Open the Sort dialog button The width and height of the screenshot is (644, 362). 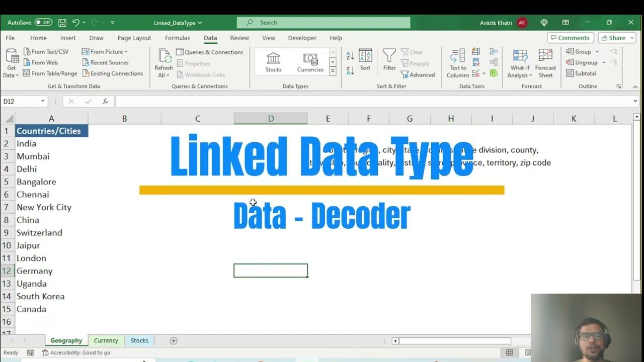[365, 60]
